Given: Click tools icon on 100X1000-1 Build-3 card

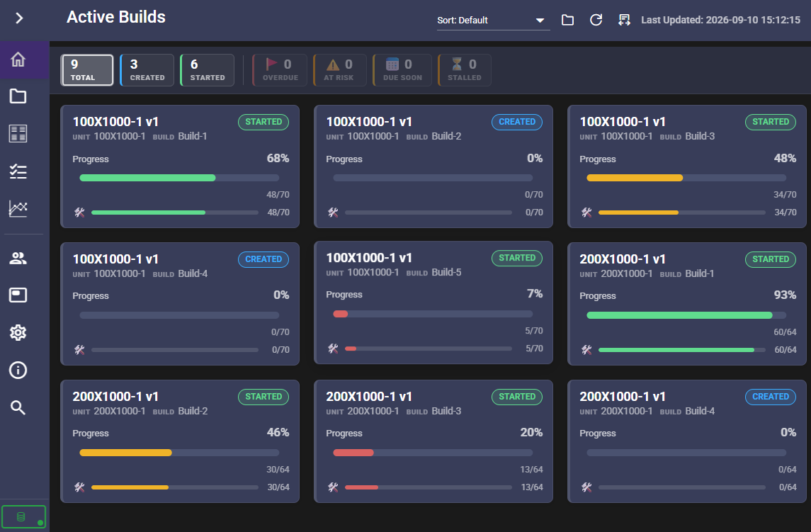Looking at the screenshot, I should point(586,213).
